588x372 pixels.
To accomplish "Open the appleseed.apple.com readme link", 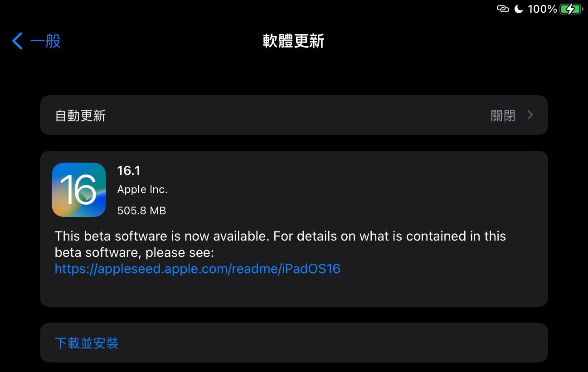I will coord(197,269).
